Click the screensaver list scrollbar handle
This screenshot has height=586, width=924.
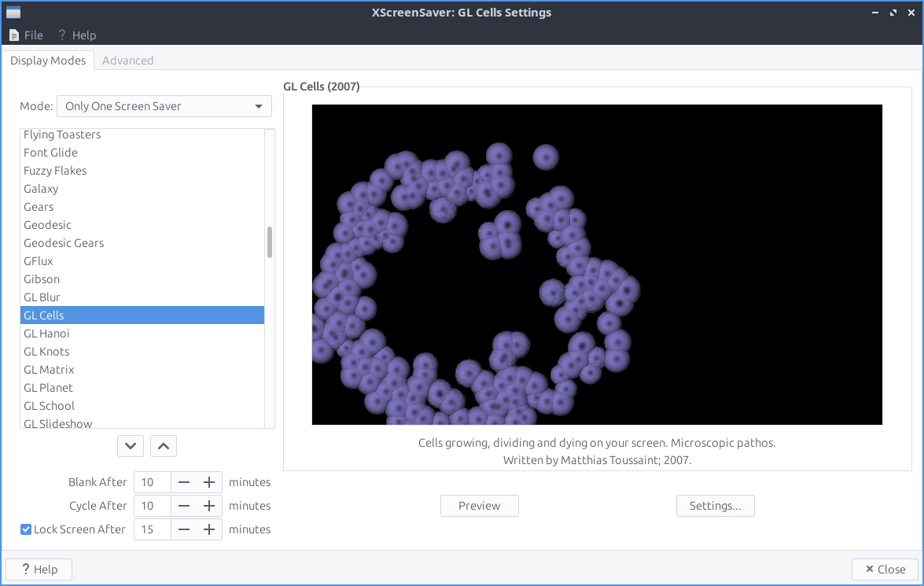tap(270, 242)
